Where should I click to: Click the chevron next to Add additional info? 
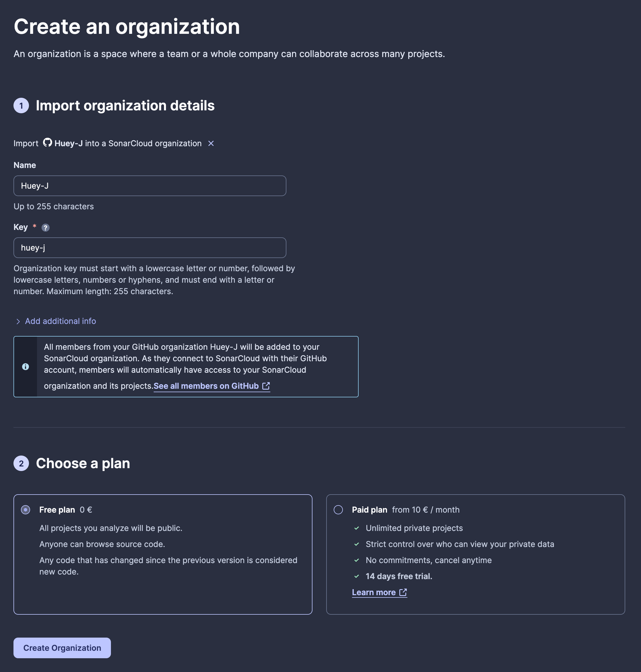(x=18, y=321)
